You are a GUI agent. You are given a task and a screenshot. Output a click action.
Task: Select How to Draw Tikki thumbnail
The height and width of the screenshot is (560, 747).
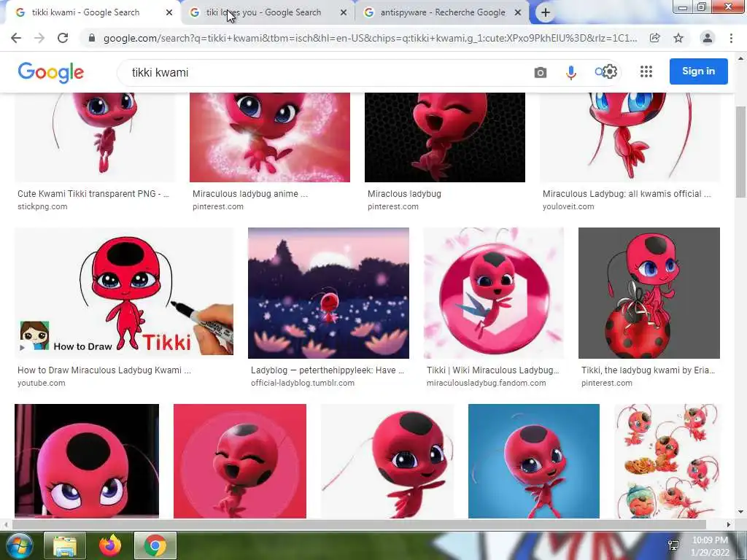point(124,292)
